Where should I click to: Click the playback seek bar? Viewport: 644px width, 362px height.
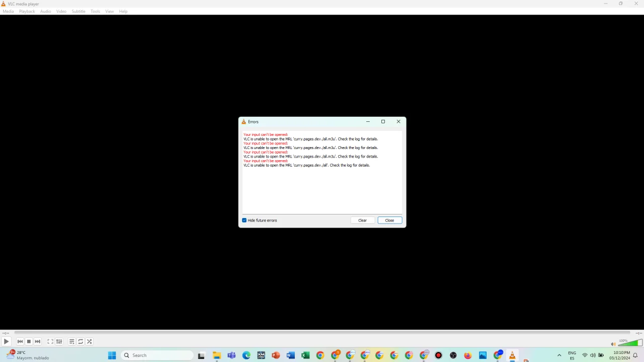[322, 333]
